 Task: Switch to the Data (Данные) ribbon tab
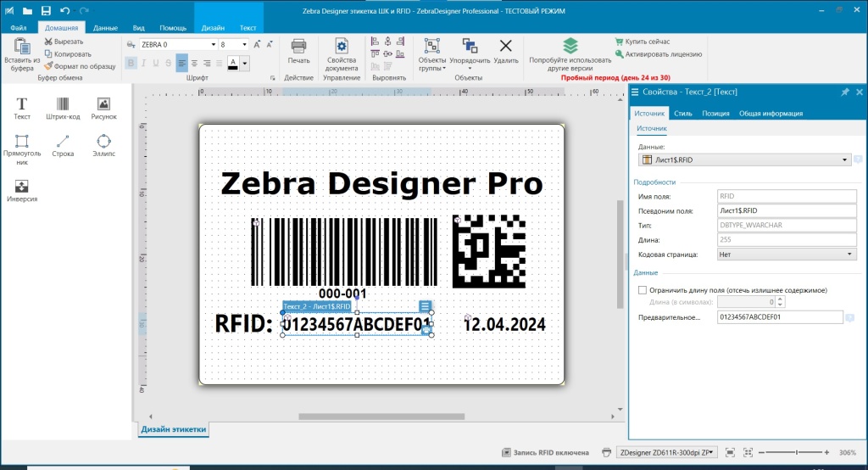pyautogui.click(x=105, y=28)
